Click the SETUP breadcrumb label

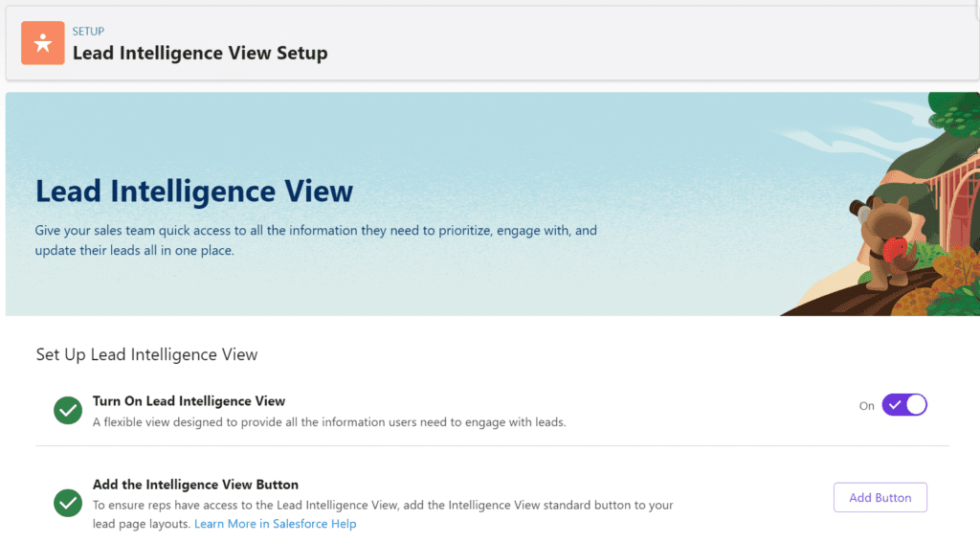(88, 32)
